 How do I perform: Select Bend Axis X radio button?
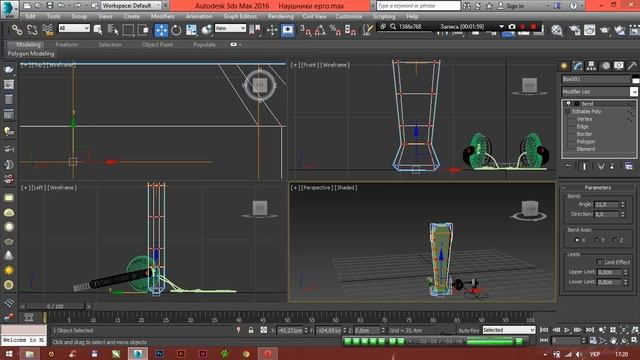tap(577, 240)
